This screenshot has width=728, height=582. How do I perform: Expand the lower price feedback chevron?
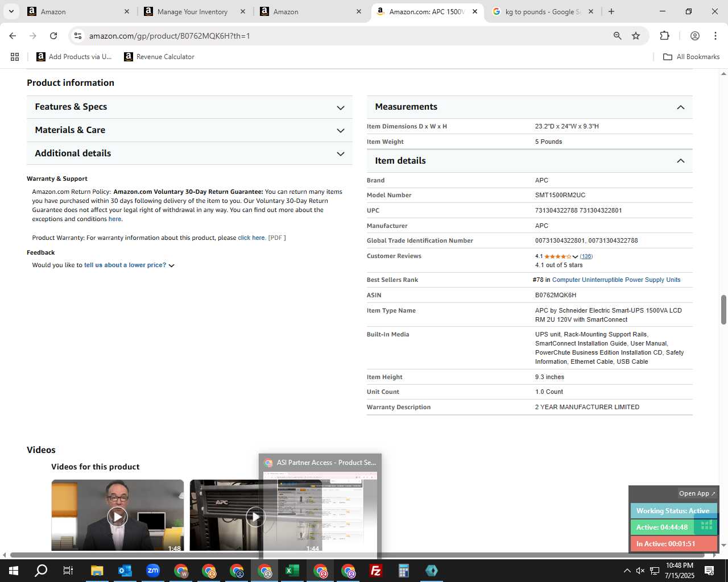point(171,265)
